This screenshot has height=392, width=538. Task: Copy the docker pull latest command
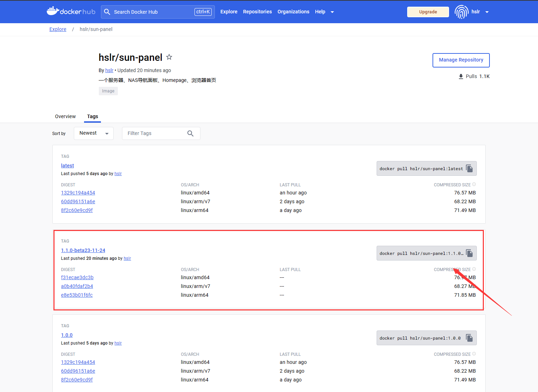tap(469, 168)
